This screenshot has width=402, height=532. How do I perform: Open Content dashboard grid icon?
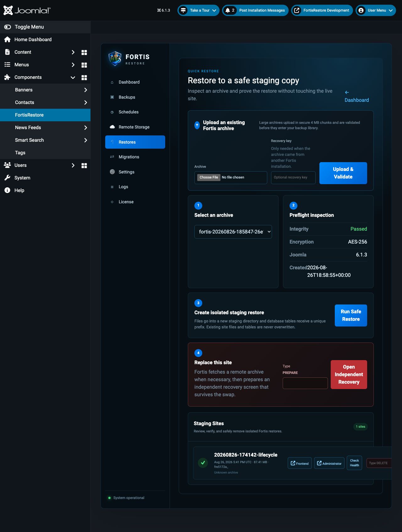coord(84,52)
